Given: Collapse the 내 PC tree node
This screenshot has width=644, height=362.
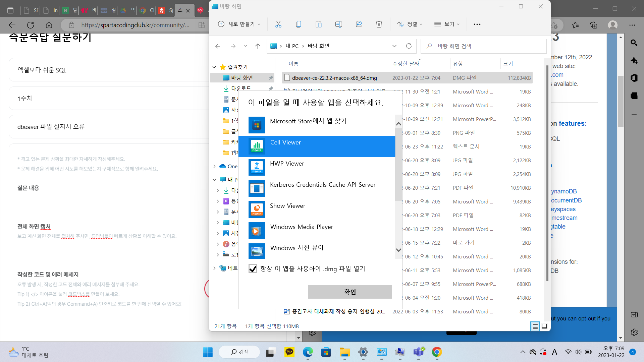Looking at the screenshot, I should 214,180.
